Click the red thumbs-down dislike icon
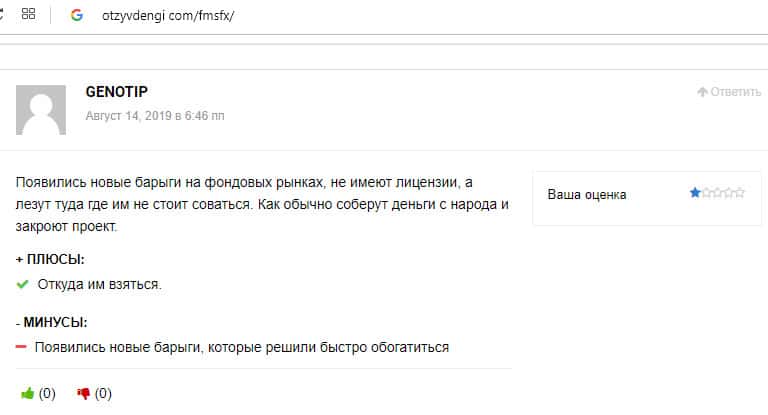The image size is (768, 415). coord(84,393)
